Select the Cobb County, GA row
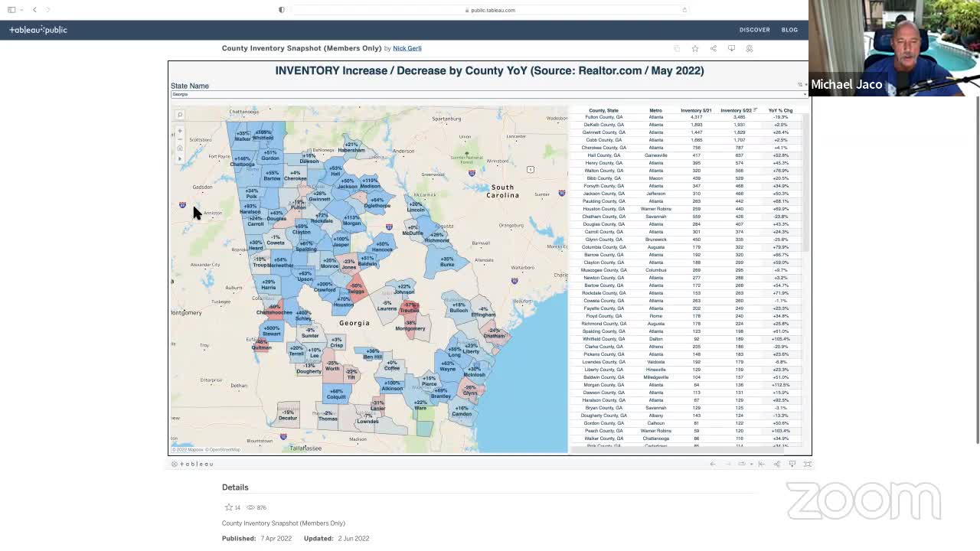 685,140
